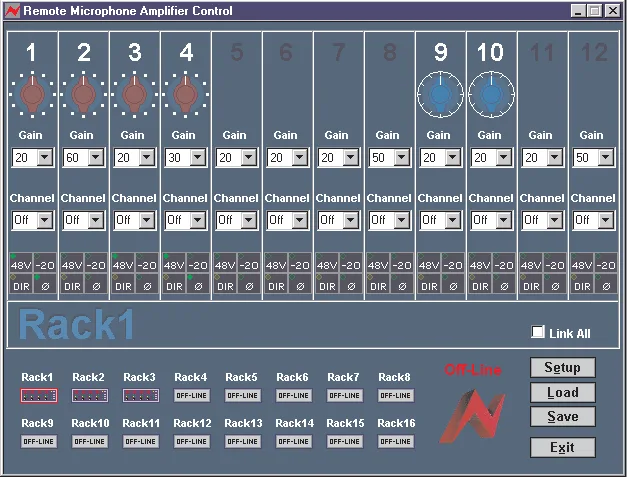The width and height of the screenshot is (627, 477).
Task: Select the Rack4 OFF-LINE button
Action: (192, 395)
